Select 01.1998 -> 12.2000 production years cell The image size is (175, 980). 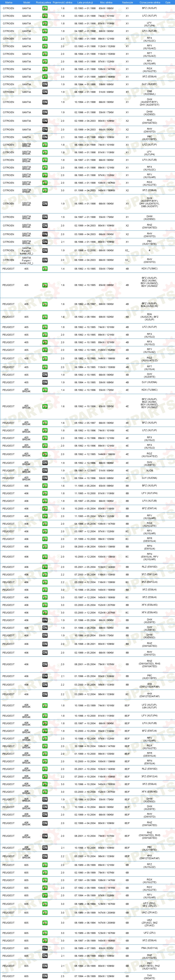[85, 251]
